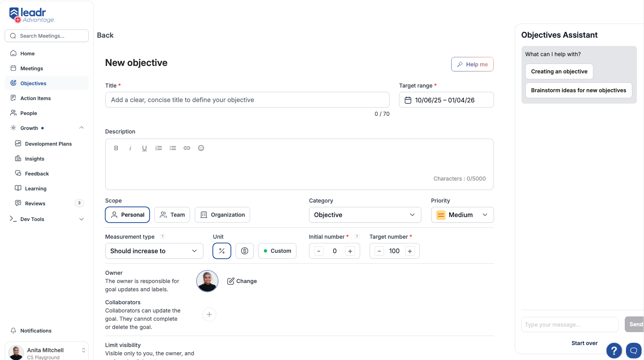Image resolution: width=644 pixels, height=360 pixels.
Task: Open the Measurement type dropdown
Action: point(154,251)
